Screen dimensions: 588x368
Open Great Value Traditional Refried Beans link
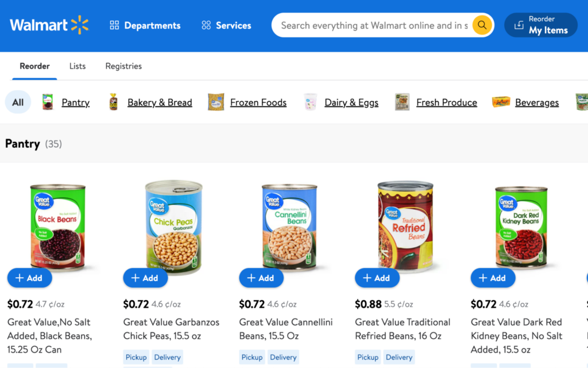pos(402,329)
